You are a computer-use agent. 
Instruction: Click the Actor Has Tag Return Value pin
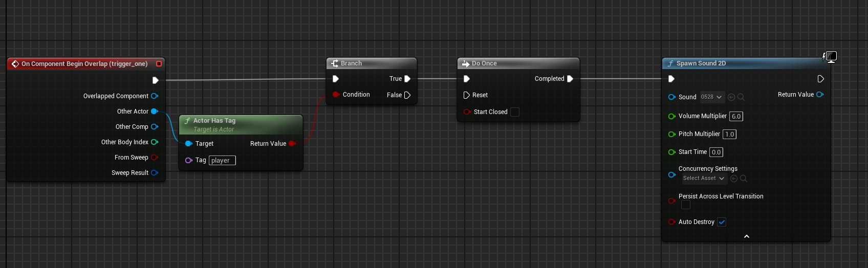(x=292, y=144)
